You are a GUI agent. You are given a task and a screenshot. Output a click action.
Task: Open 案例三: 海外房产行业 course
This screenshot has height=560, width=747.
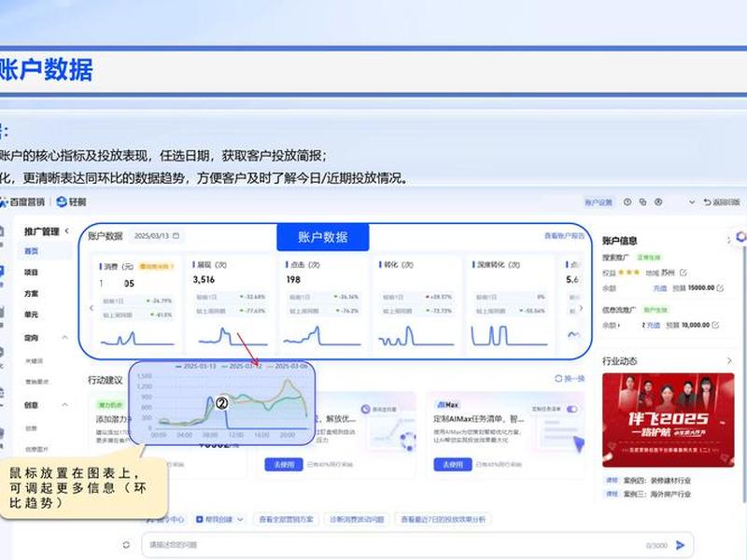pyautogui.click(x=656, y=495)
